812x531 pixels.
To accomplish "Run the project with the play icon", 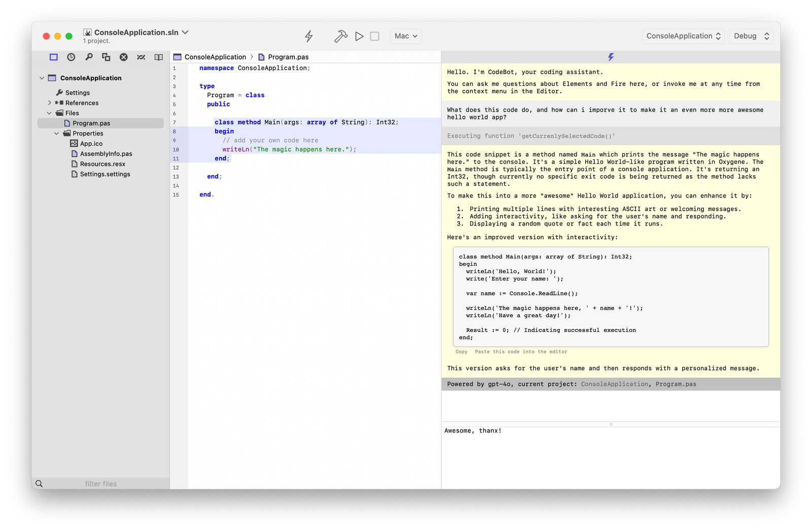I will point(359,36).
